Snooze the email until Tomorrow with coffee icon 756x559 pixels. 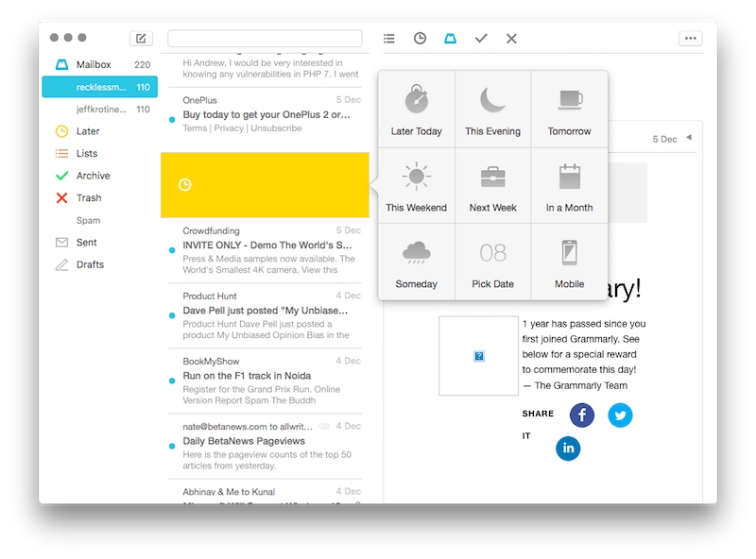point(568,108)
